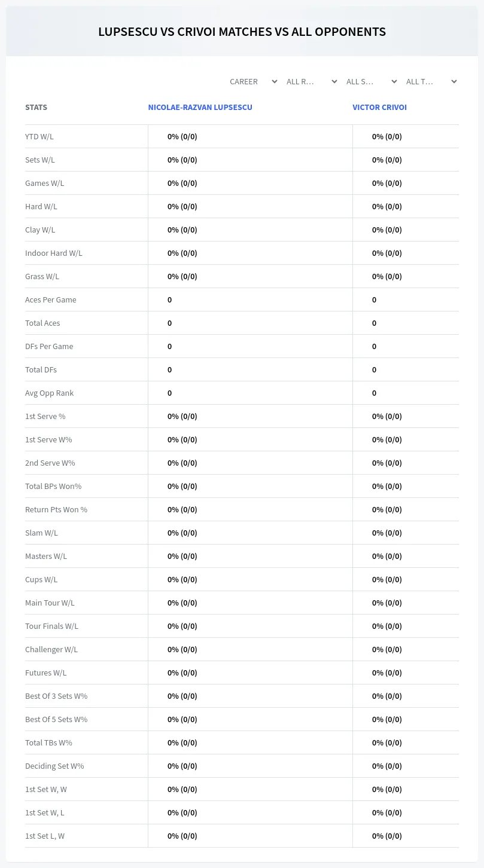Click the Deciding Set W% label
484x868 pixels.
click(54, 766)
